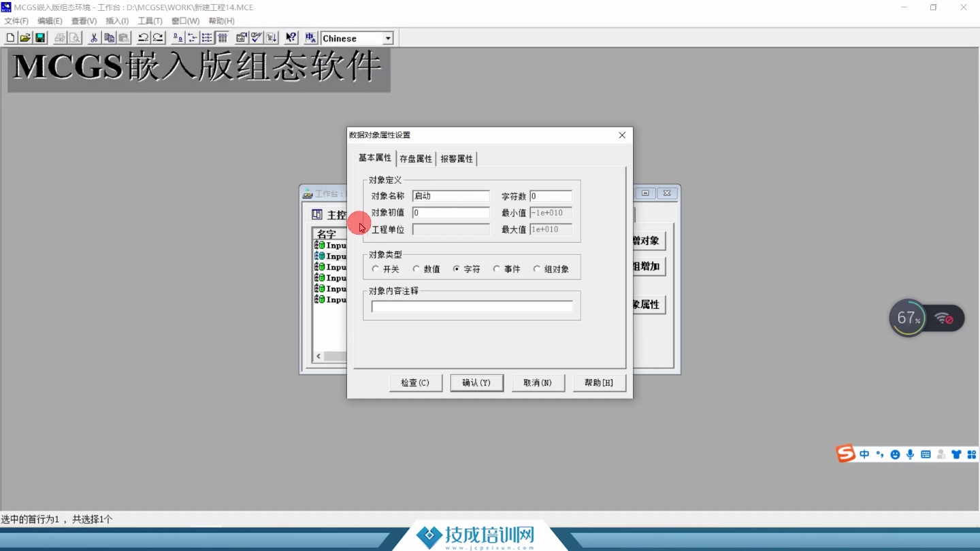Open the IME toolbox grid icon
Screen dimensions: 980x551
972,454
